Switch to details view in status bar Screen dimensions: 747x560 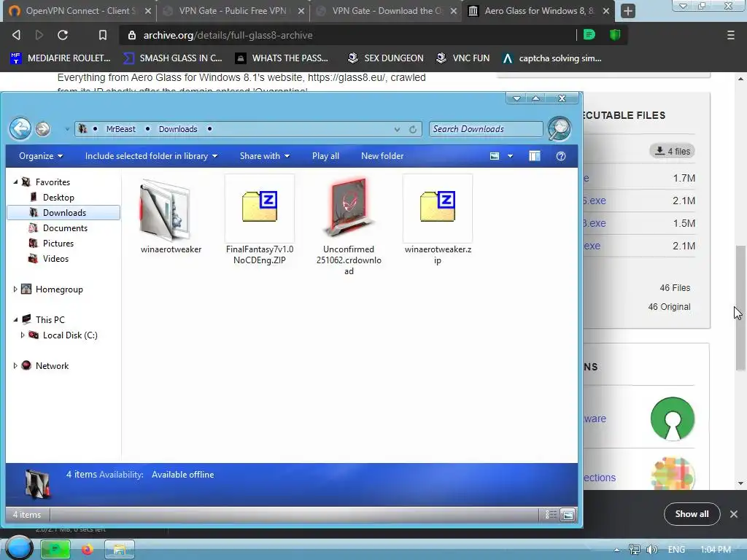pos(551,514)
